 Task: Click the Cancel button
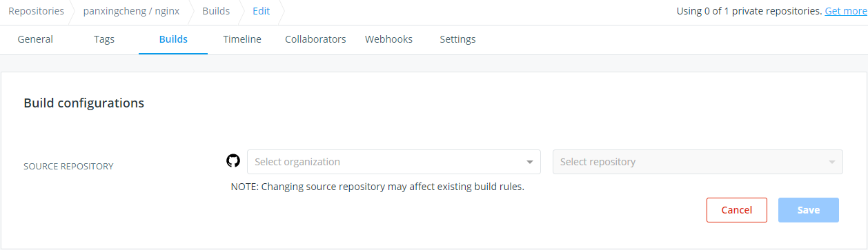pos(737,210)
